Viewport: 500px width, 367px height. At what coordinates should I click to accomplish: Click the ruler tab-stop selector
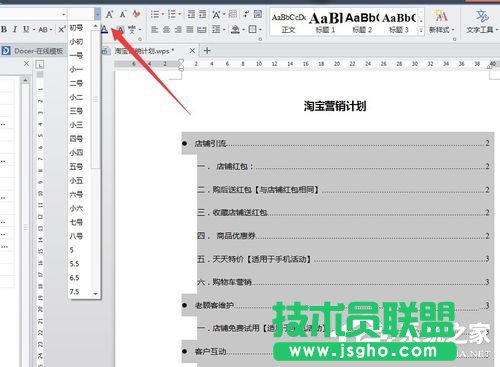pos(40,65)
